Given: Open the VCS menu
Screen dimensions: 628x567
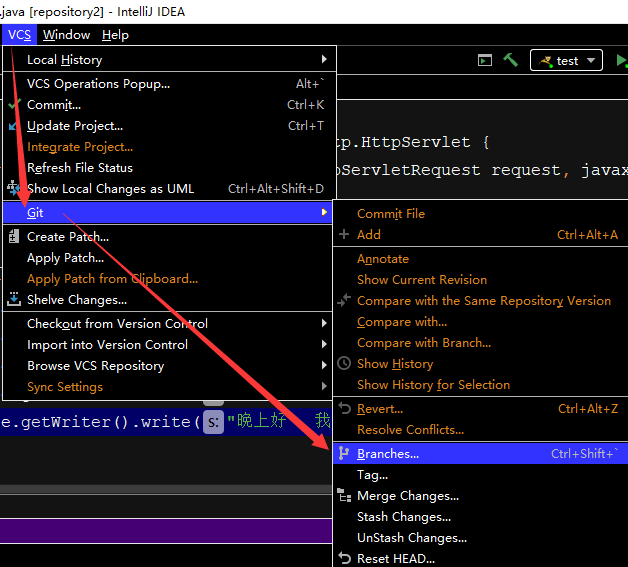Looking at the screenshot, I should click(x=19, y=35).
